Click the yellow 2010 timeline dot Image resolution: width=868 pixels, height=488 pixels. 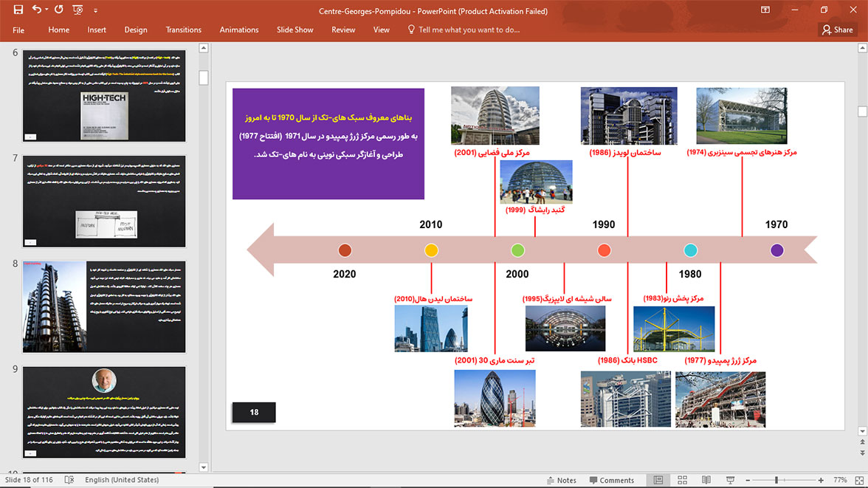[x=431, y=250]
